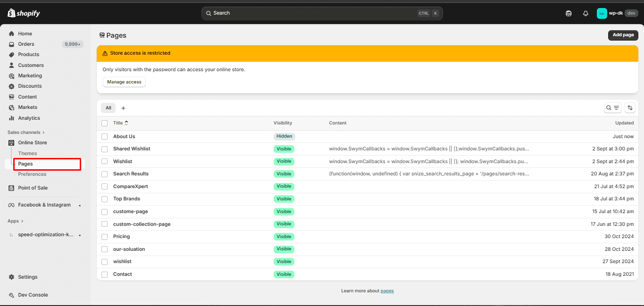Click the search and filter pages icon

coord(613,108)
